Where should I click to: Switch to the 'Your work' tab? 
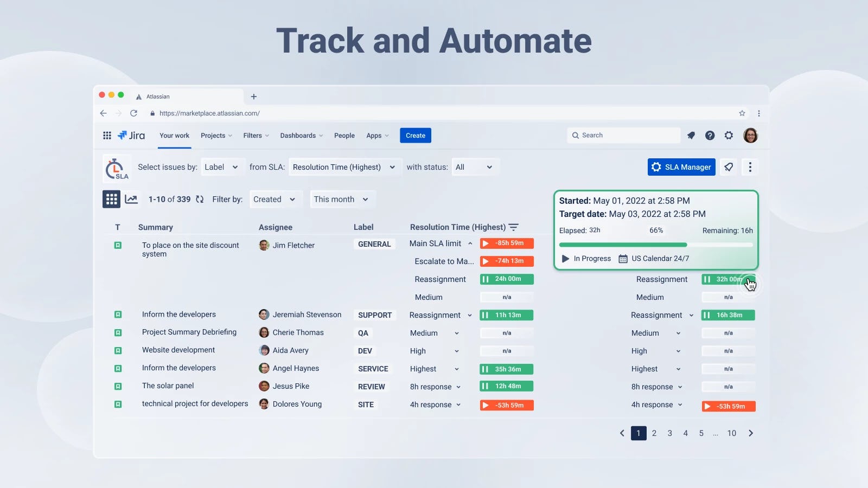coord(174,135)
